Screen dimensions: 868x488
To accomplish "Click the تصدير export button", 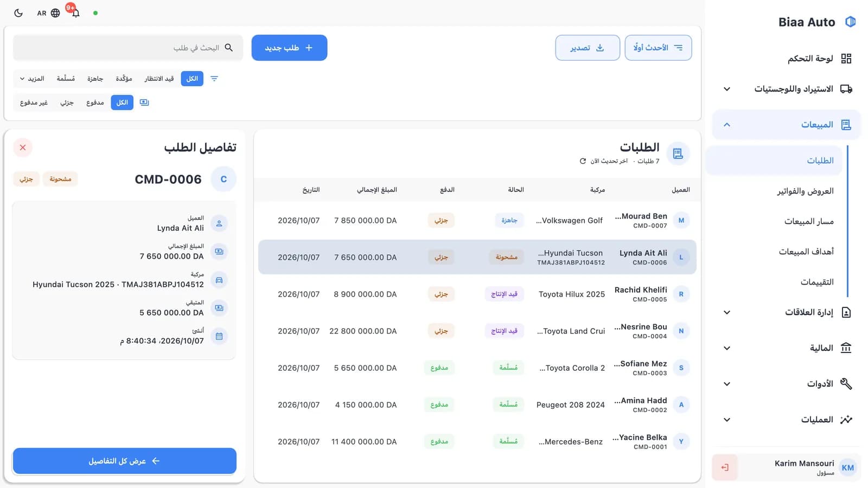I will 588,48.
